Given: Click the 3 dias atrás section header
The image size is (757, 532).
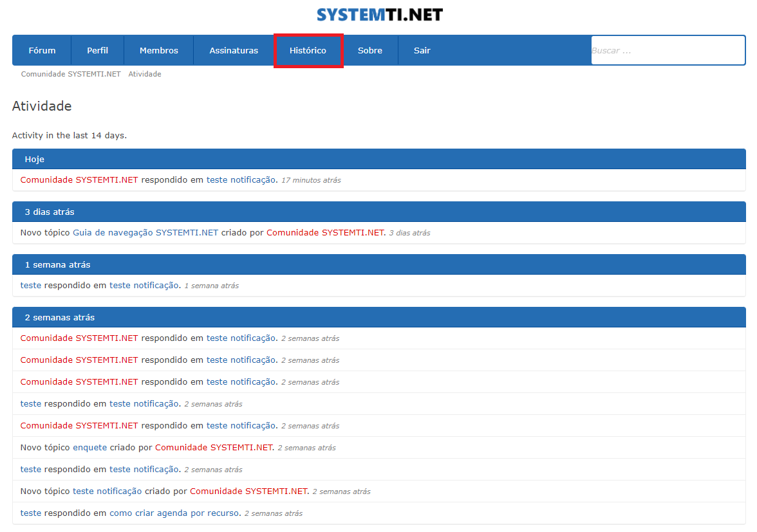Looking at the screenshot, I should point(379,212).
